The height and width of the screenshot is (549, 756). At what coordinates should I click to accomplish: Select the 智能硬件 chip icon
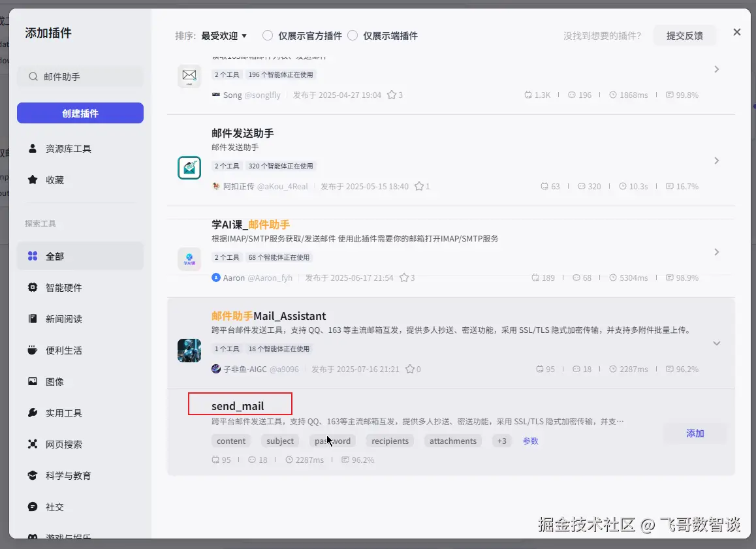pyautogui.click(x=32, y=288)
